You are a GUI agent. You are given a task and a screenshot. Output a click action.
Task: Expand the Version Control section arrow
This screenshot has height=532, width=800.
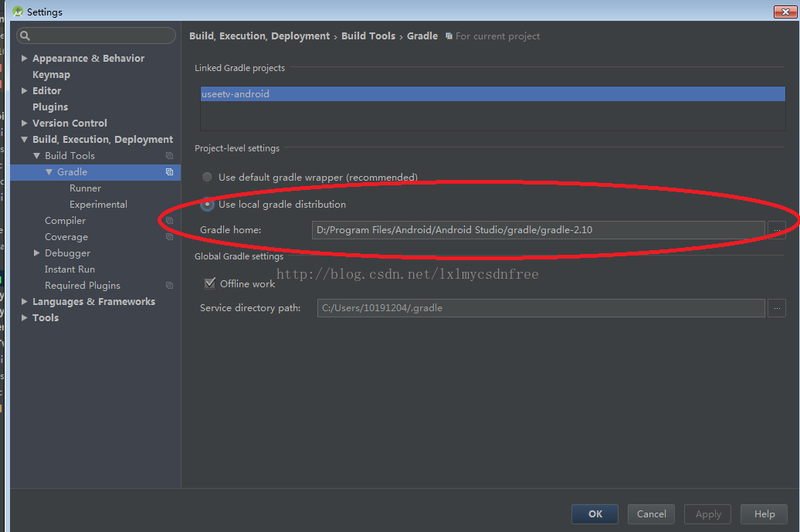pos(24,123)
